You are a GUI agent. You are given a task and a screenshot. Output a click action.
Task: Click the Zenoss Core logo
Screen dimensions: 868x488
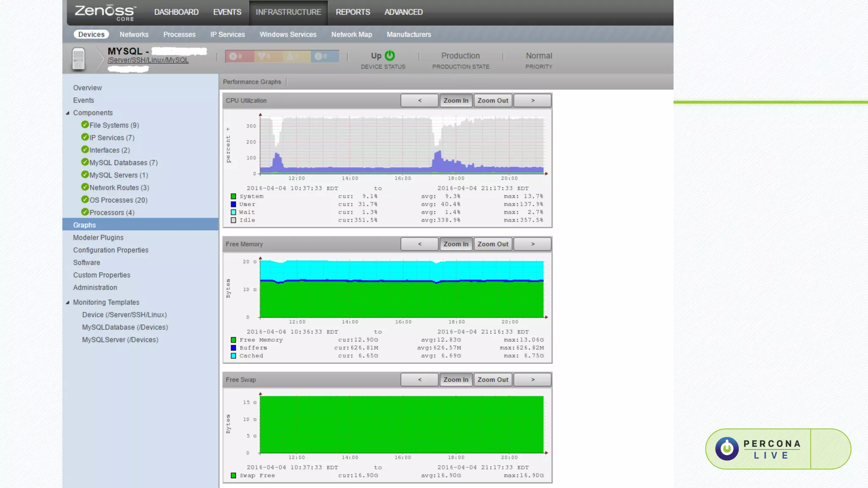pos(106,12)
